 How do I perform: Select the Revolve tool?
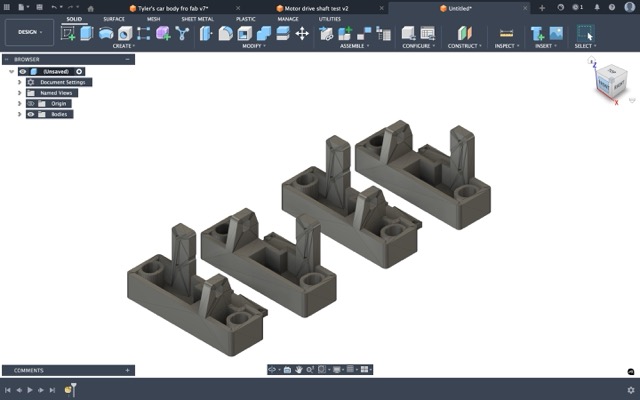(106, 33)
